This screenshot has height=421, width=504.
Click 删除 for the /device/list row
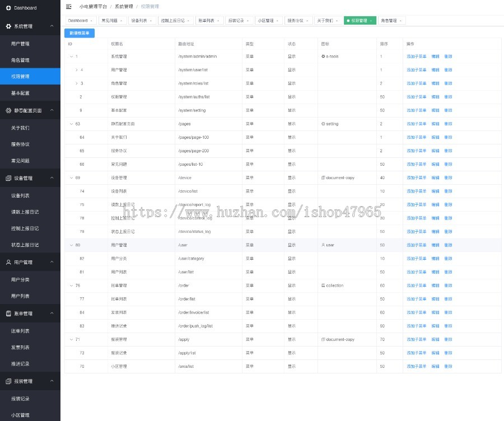pyautogui.click(x=448, y=191)
